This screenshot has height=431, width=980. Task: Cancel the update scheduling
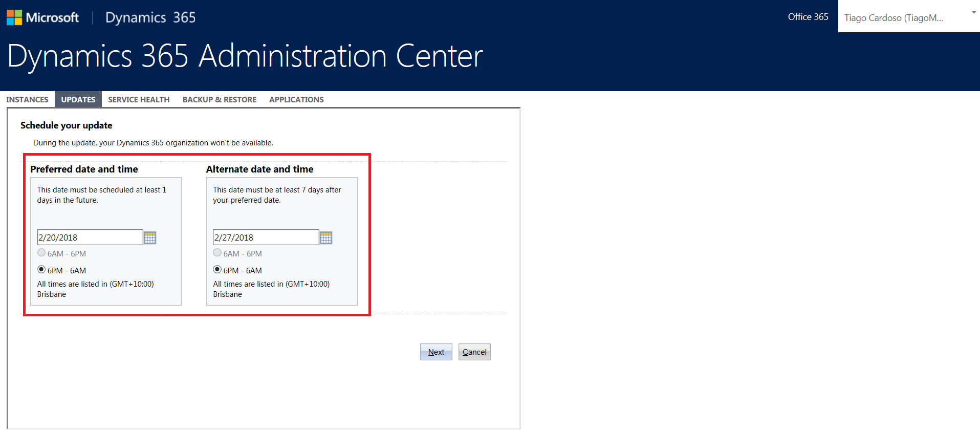(474, 352)
